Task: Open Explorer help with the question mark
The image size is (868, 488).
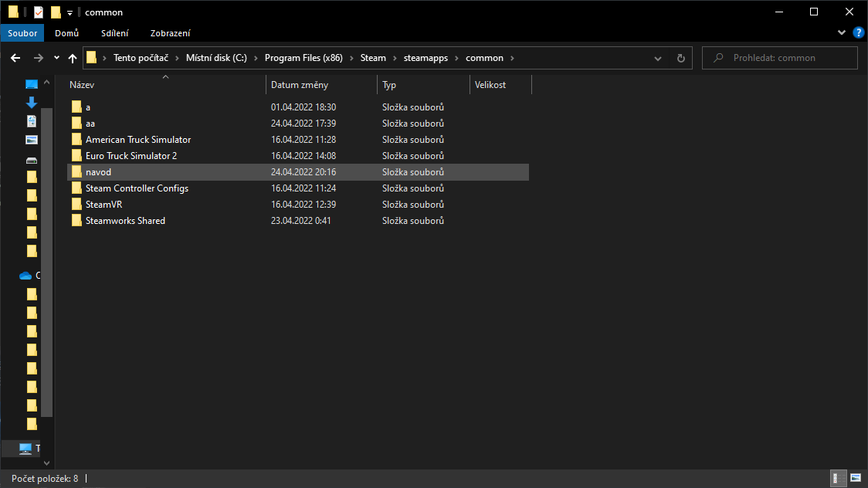Action: click(858, 32)
